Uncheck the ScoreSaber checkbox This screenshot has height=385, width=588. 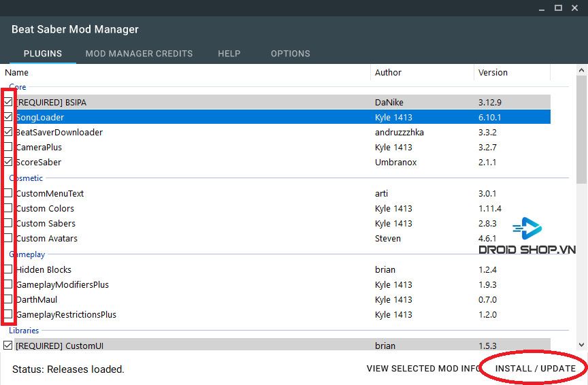8,162
